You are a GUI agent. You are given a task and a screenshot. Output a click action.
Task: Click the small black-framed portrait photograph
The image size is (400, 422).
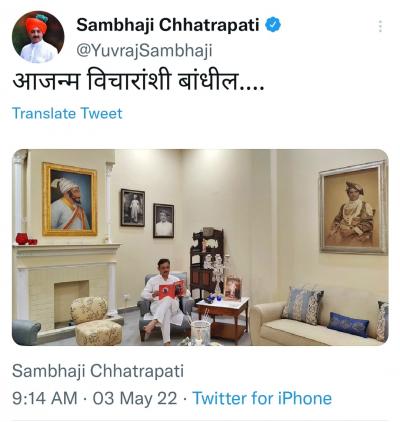pyautogui.click(x=164, y=221)
